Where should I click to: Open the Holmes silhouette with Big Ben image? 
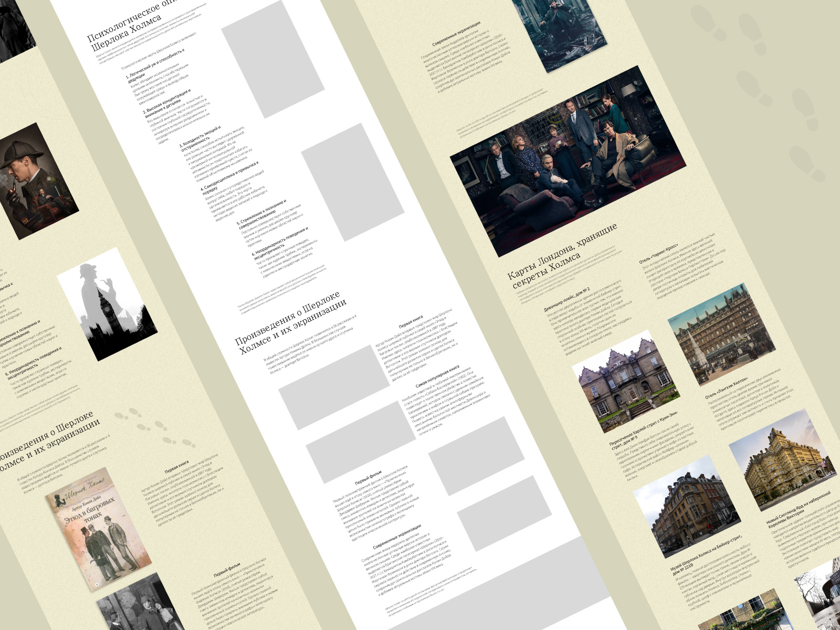point(107,304)
